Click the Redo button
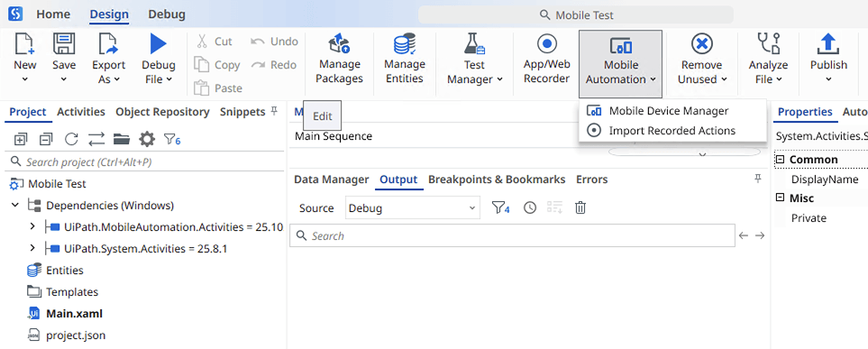 [x=274, y=65]
